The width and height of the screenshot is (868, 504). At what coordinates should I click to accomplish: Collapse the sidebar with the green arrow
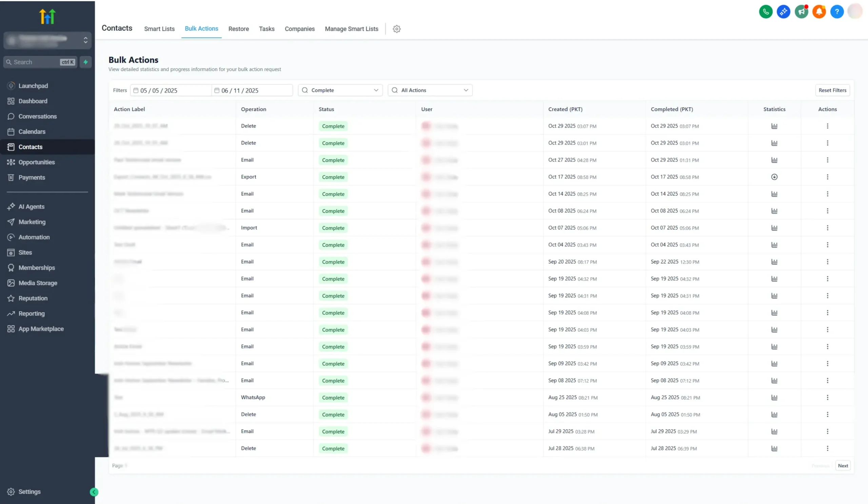pyautogui.click(x=94, y=492)
